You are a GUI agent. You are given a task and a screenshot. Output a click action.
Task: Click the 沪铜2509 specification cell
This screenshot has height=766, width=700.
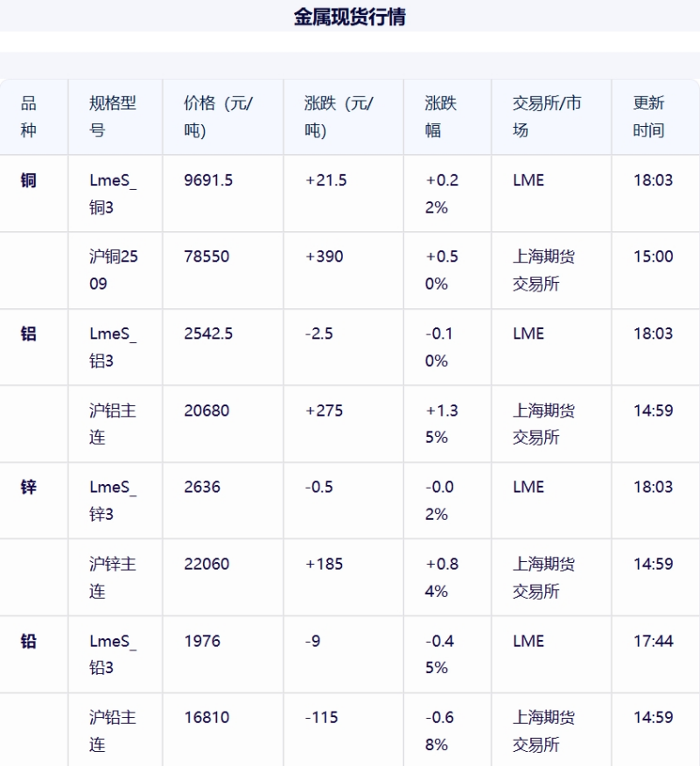(113, 270)
